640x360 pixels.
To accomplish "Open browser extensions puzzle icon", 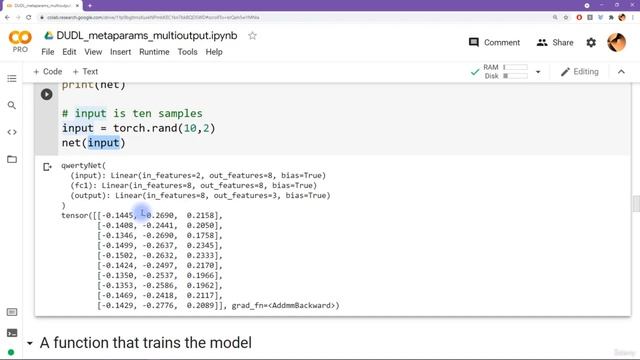I will [611, 18].
